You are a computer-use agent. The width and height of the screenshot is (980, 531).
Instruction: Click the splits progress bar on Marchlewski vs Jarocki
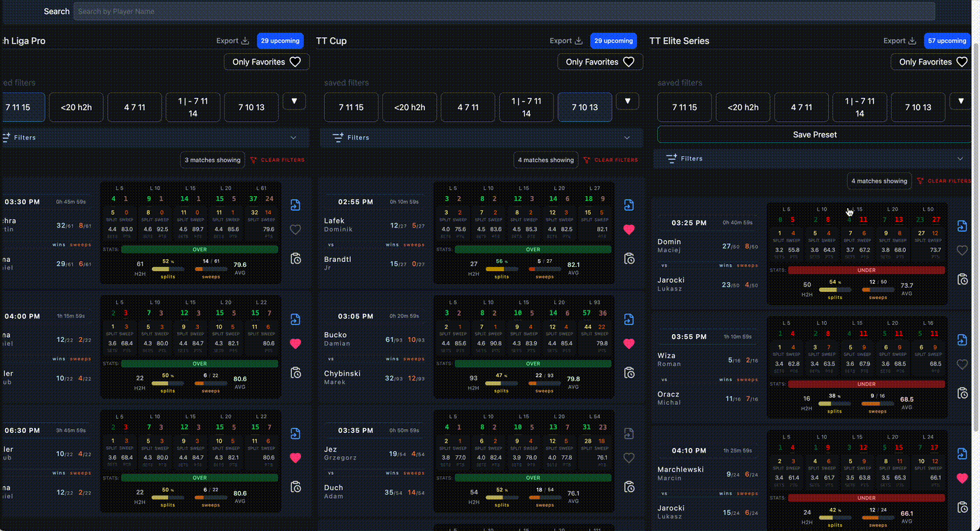click(835, 516)
